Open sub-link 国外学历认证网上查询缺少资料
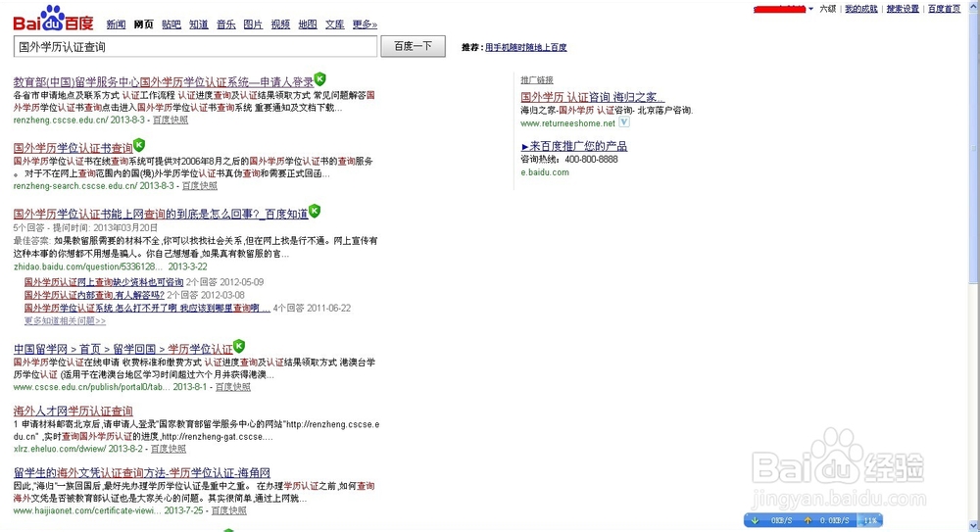Screen dimensions: 980x532 (x=104, y=282)
